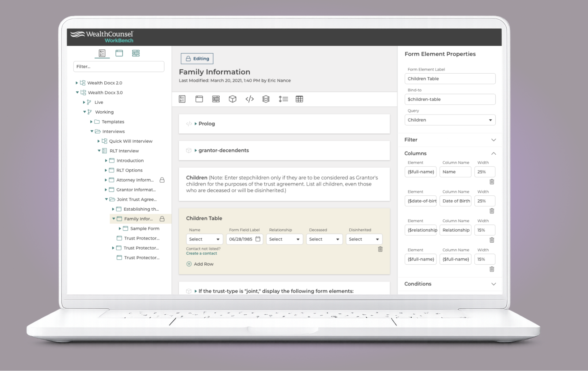Collapse the Columns section
The width and height of the screenshot is (588, 371).
493,153
